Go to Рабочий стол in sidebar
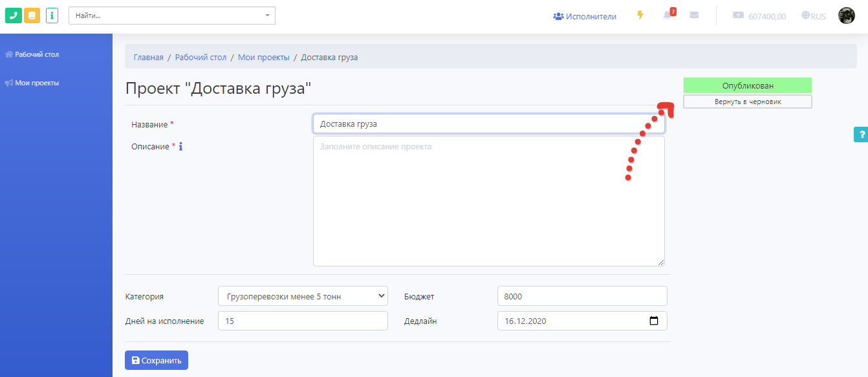 pos(37,55)
